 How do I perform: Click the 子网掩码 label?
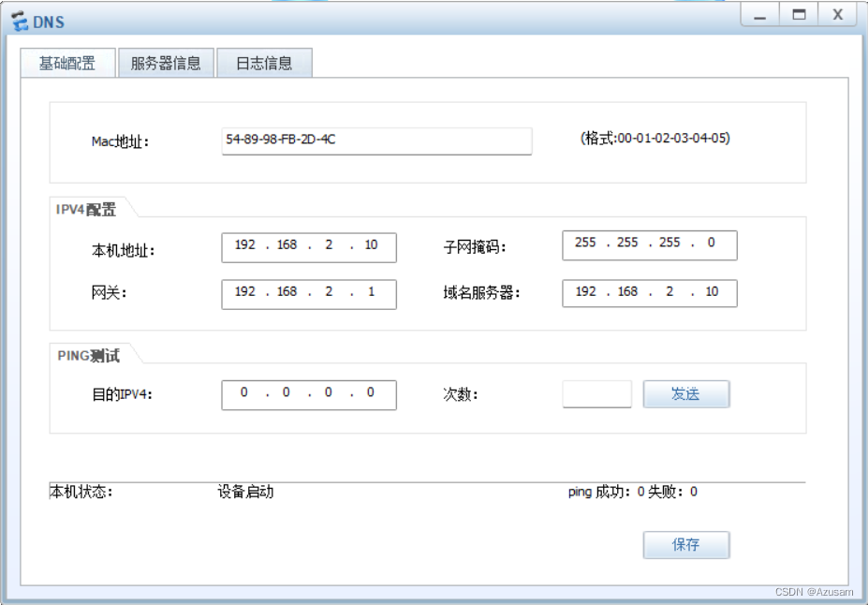coord(475,247)
